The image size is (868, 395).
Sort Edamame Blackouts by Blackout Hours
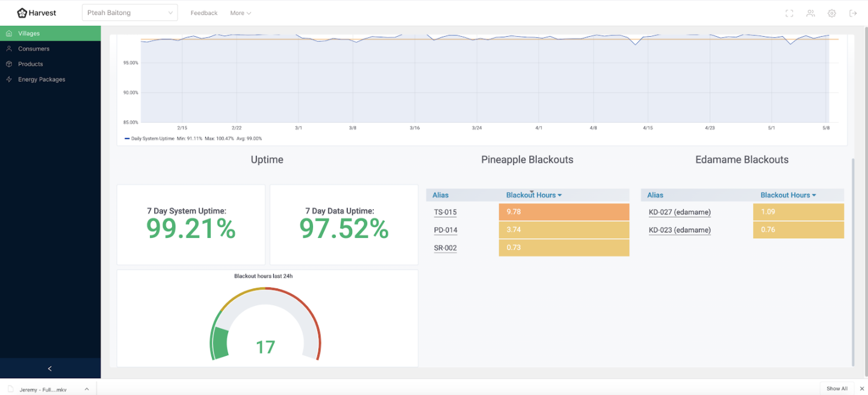coord(788,195)
